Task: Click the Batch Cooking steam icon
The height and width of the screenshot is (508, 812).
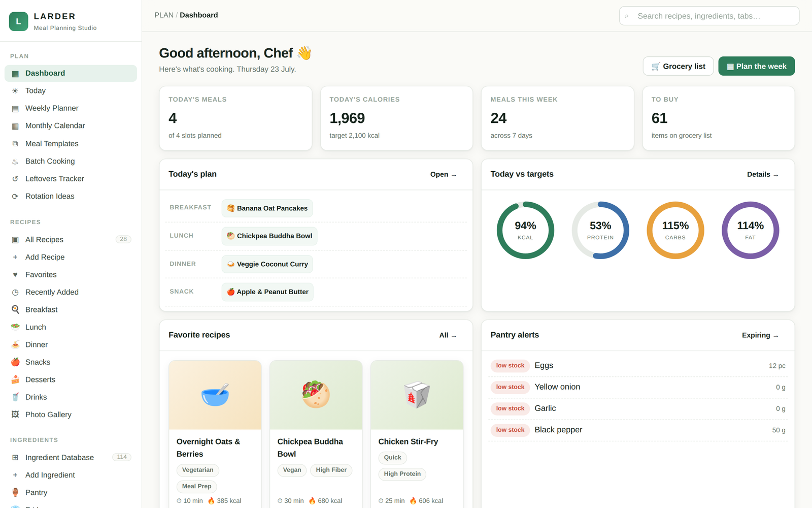Action: coord(15,162)
